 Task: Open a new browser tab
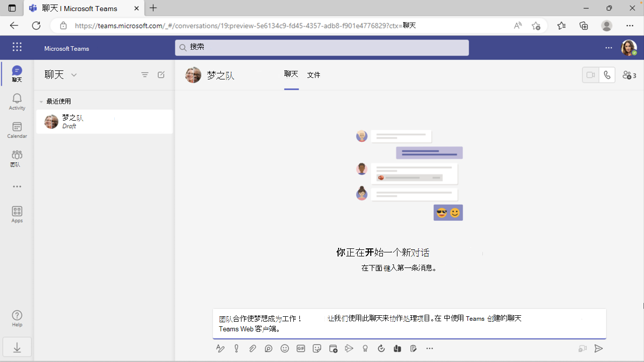click(153, 8)
